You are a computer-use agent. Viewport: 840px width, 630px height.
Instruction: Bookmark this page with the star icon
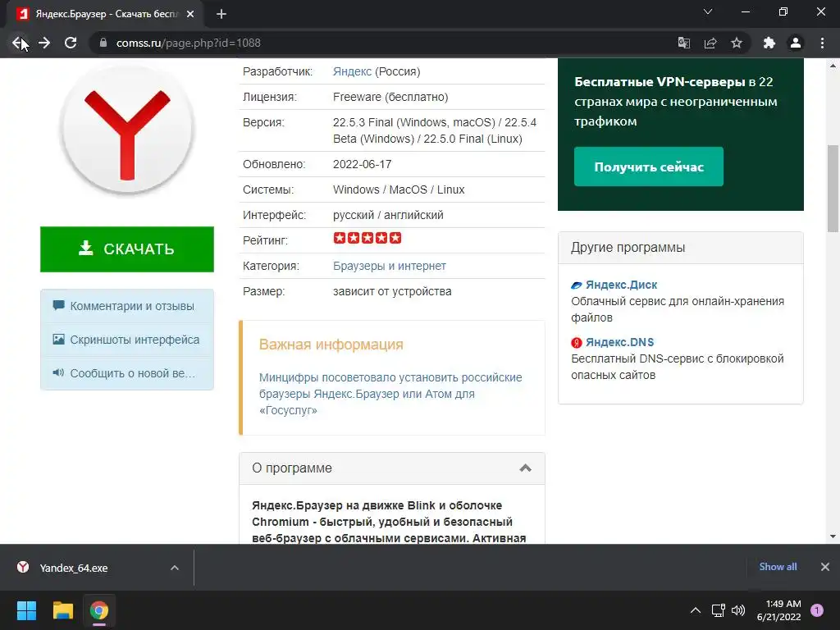(737, 43)
